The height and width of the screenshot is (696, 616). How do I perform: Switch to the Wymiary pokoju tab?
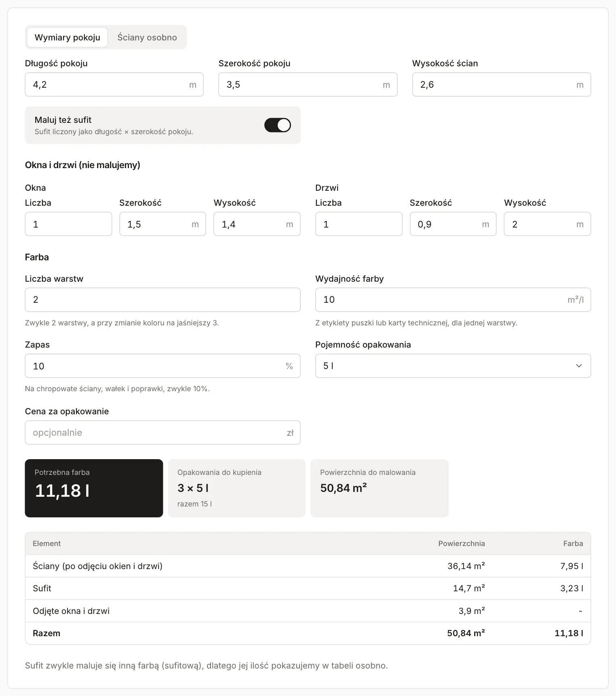(67, 37)
